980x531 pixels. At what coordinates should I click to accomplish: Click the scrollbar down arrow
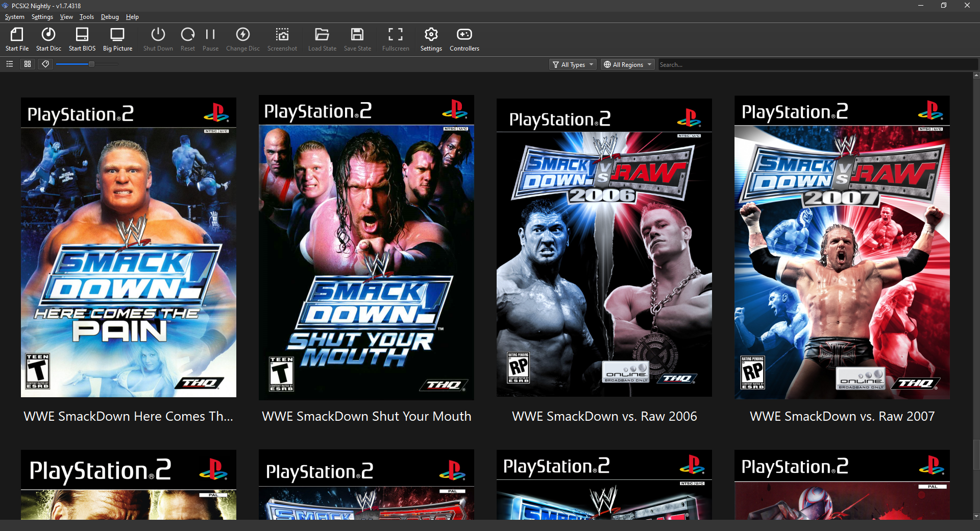tap(976, 516)
